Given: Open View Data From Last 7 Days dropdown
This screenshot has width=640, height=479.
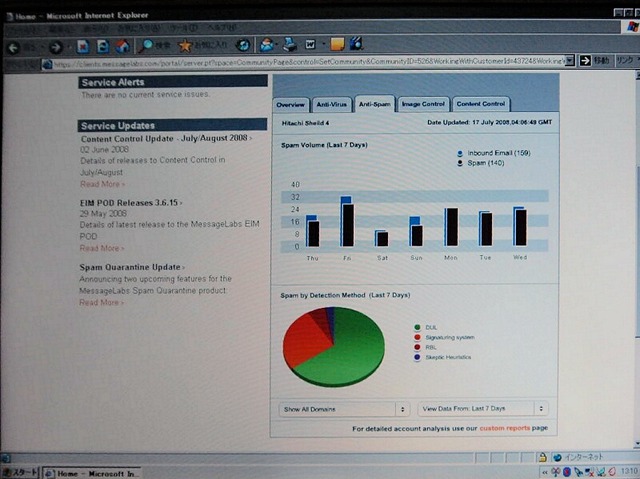Looking at the screenshot, I should (x=482, y=408).
